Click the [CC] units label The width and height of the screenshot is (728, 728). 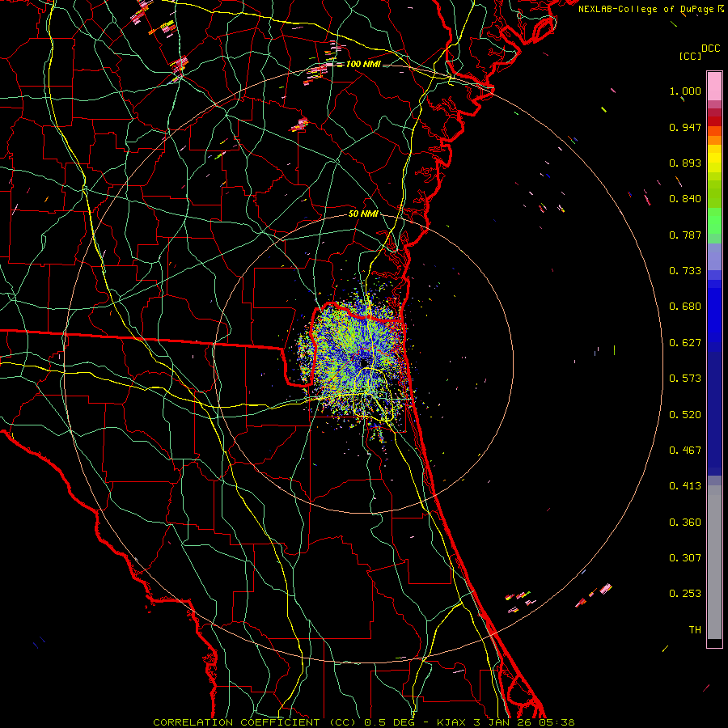click(x=690, y=56)
